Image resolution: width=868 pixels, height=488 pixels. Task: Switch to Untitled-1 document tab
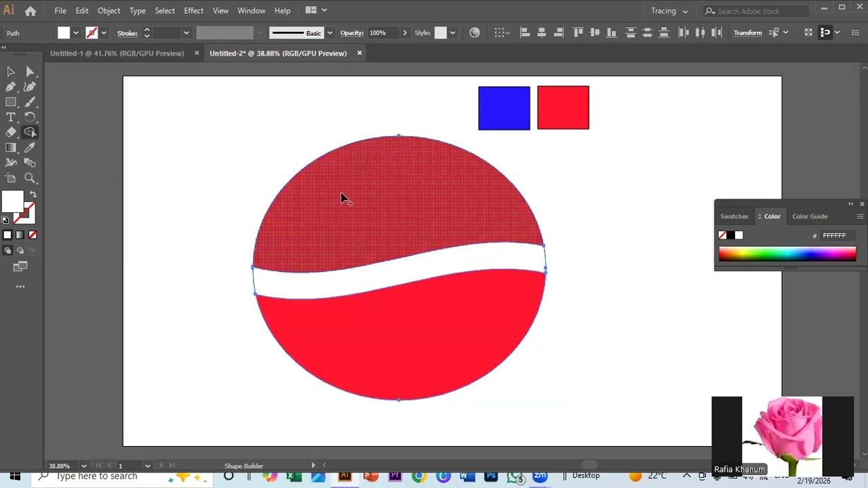coord(117,53)
